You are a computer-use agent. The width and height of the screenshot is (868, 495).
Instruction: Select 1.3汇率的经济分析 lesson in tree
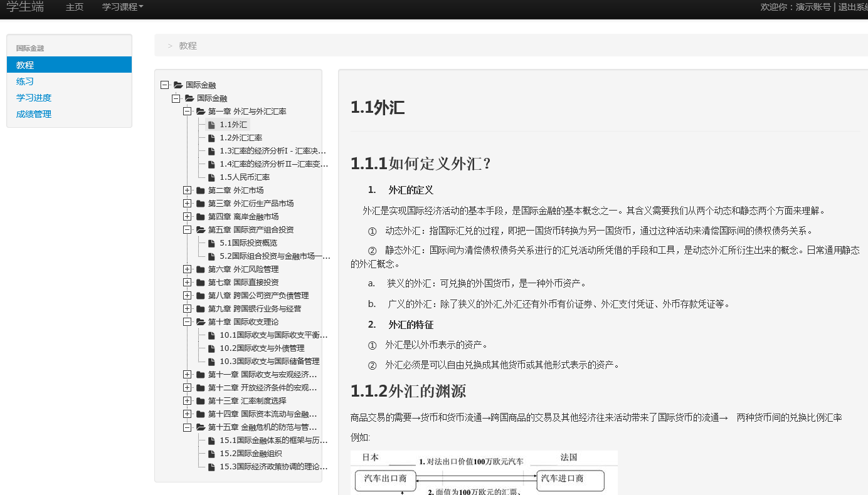[272, 151]
